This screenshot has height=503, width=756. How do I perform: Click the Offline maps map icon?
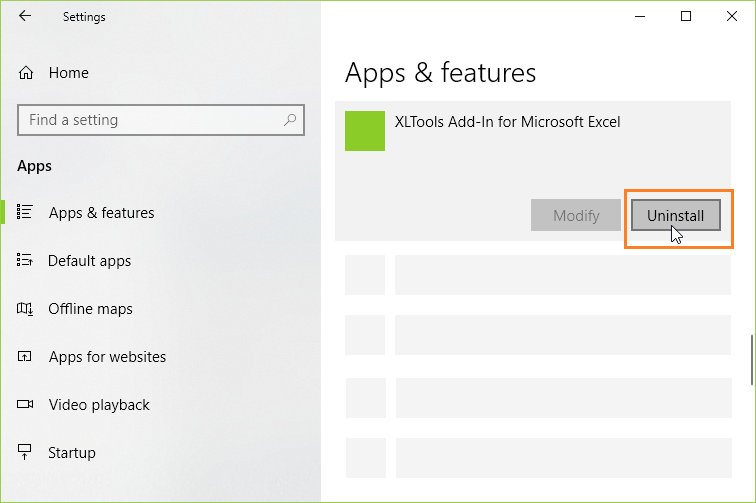point(26,309)
